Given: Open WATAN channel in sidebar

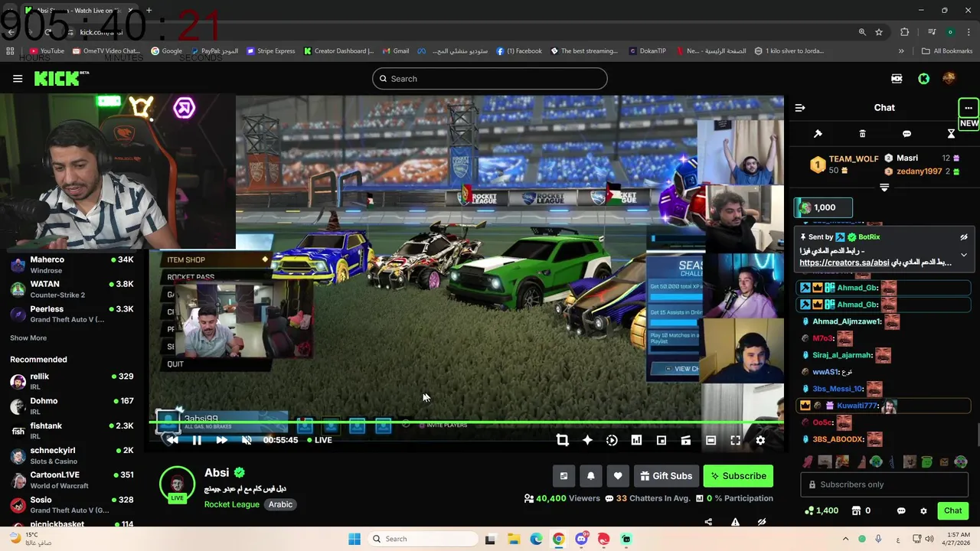Looking at the screenshot, I should point(73,289).
